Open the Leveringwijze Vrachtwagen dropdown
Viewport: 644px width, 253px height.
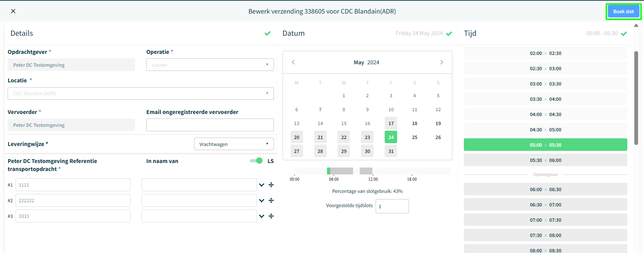click(x=234, y=144)
